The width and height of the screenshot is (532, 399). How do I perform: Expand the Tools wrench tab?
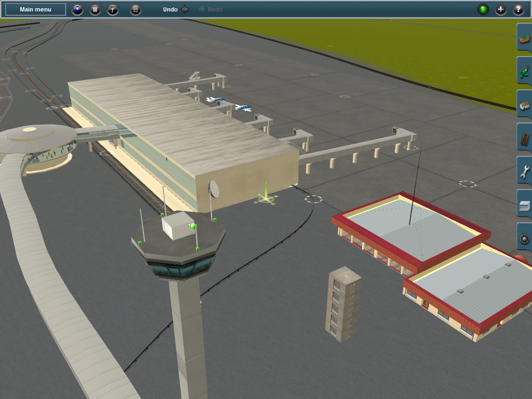coord(524,172)
